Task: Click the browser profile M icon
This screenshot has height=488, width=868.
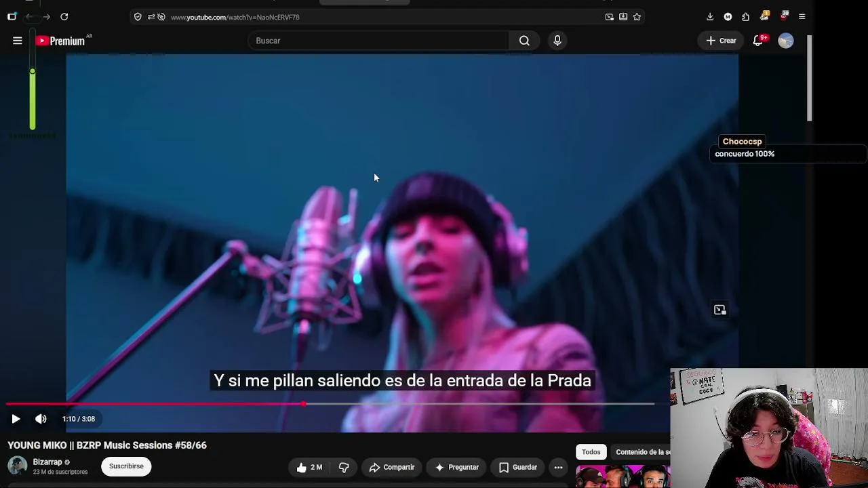Action: click(x=728, y=17)
